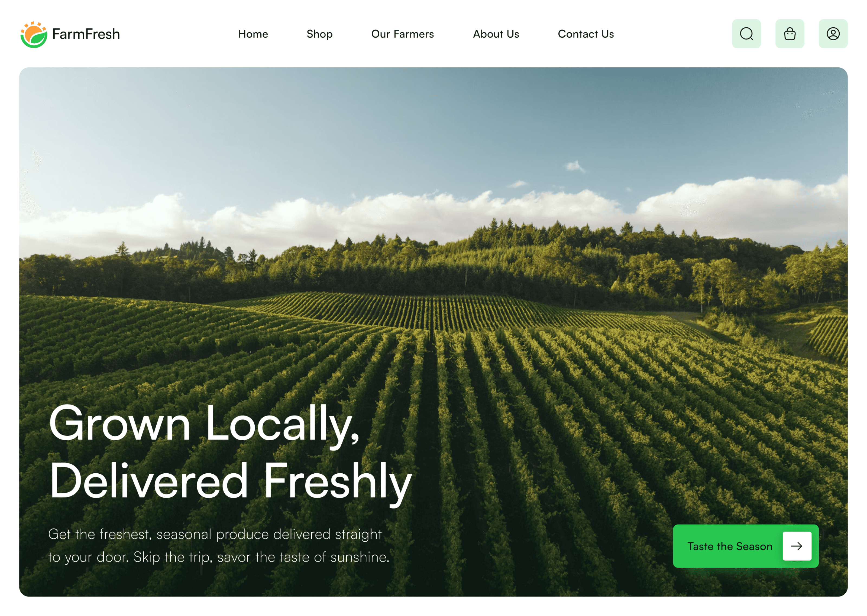Click the 'Grown Locally,' headline line
Screen dimensions: 867x616
point(204,424)
